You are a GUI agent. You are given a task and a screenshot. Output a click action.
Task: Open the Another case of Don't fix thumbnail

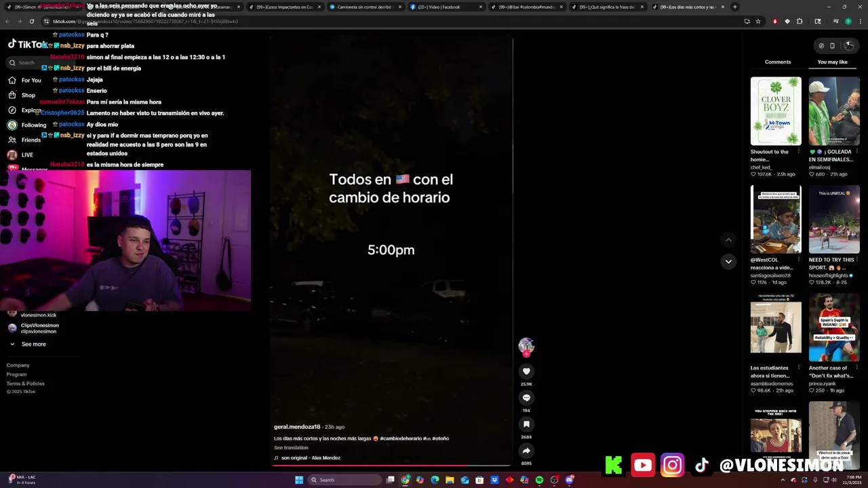[x=834, y=327]
